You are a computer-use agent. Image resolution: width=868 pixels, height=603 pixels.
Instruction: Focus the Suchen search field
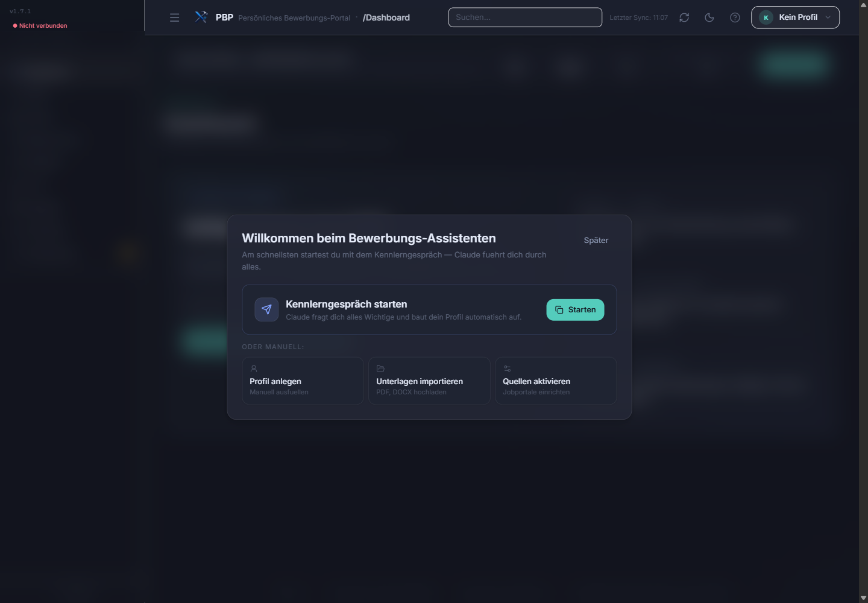525,17
